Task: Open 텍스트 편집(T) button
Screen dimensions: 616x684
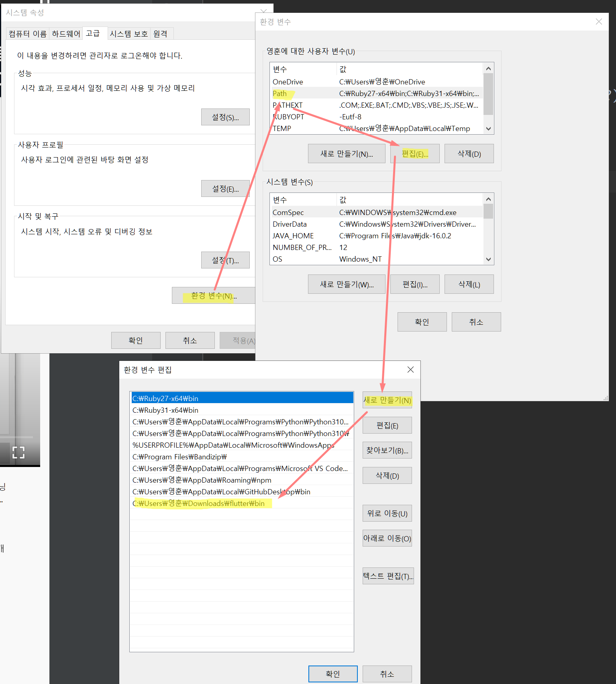Action: coord(388,576)
